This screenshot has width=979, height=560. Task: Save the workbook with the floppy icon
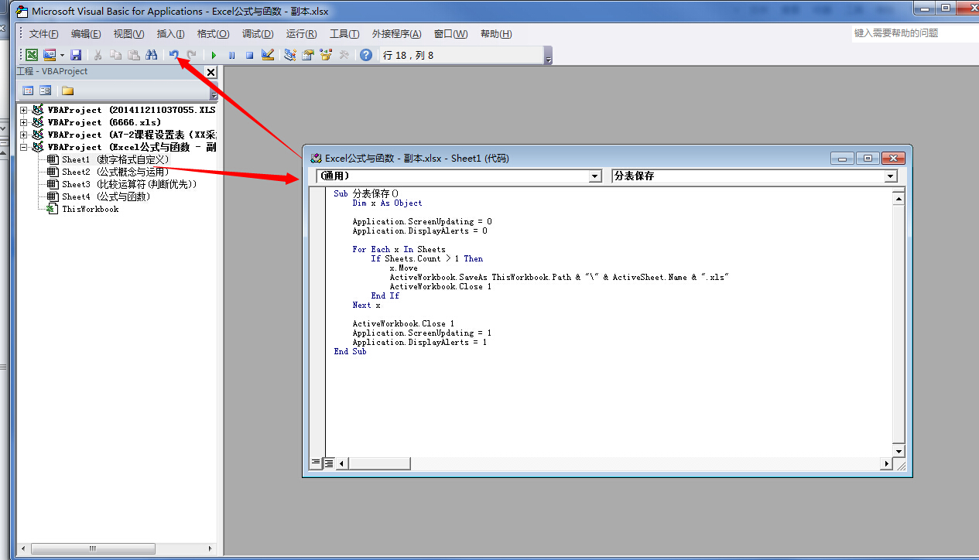point(76,55)
